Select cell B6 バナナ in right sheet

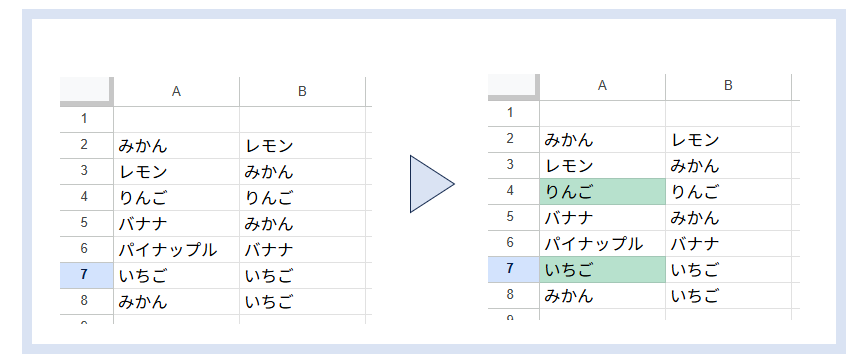click(728, 243)
